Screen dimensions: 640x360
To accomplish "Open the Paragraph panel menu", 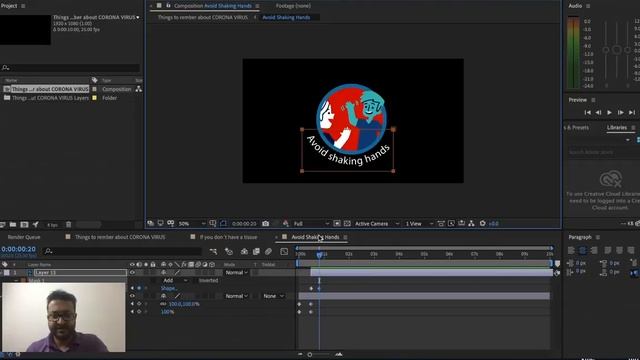I will 598,237.
